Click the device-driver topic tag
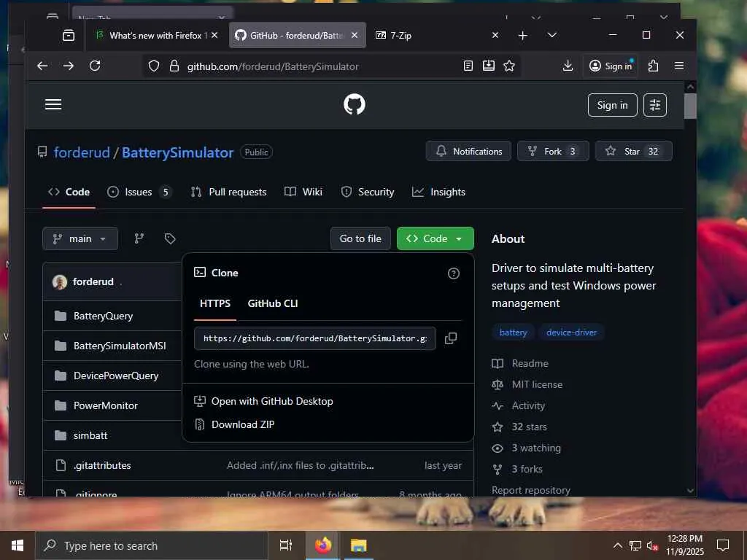The image size is (747, 560). 571,332
